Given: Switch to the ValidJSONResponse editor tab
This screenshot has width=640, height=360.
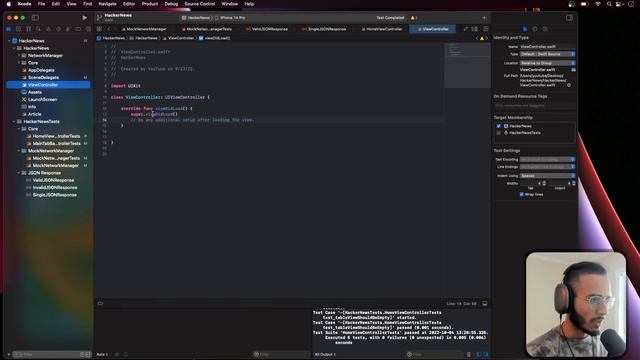Looking at the screenshot, I should (267, 29).
